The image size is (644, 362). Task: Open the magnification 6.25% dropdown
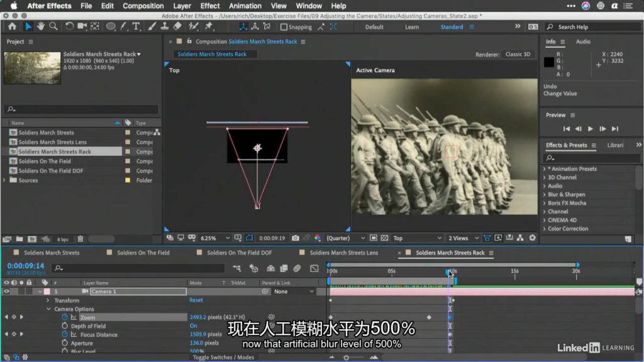tap(214, 238)
